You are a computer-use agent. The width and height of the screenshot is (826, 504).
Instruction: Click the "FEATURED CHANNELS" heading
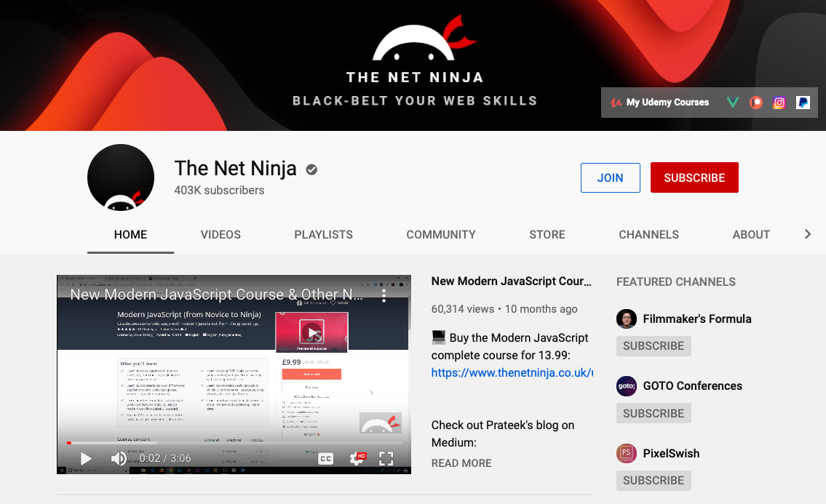676,281
